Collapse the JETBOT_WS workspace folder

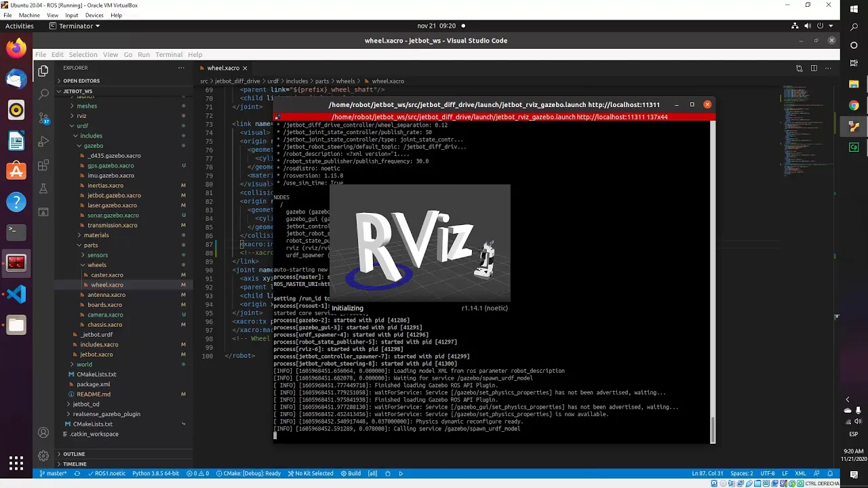point(77,91)
